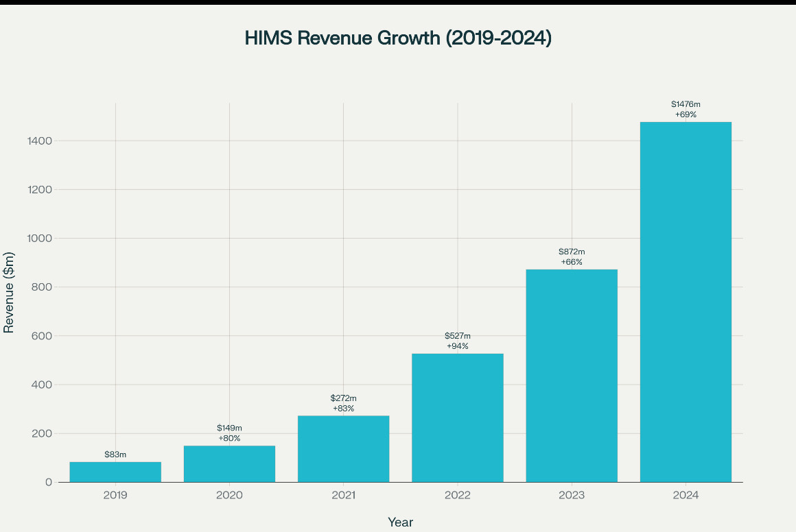The image size is (796, 532).
Task: Click the 2021 x-axis tick label
Action: 344,495
